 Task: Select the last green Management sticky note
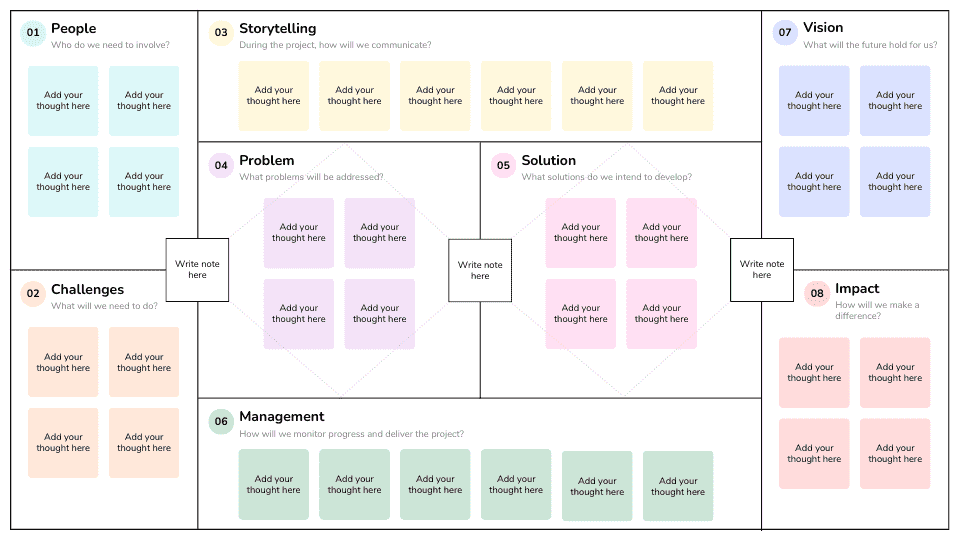click(678, 486)
